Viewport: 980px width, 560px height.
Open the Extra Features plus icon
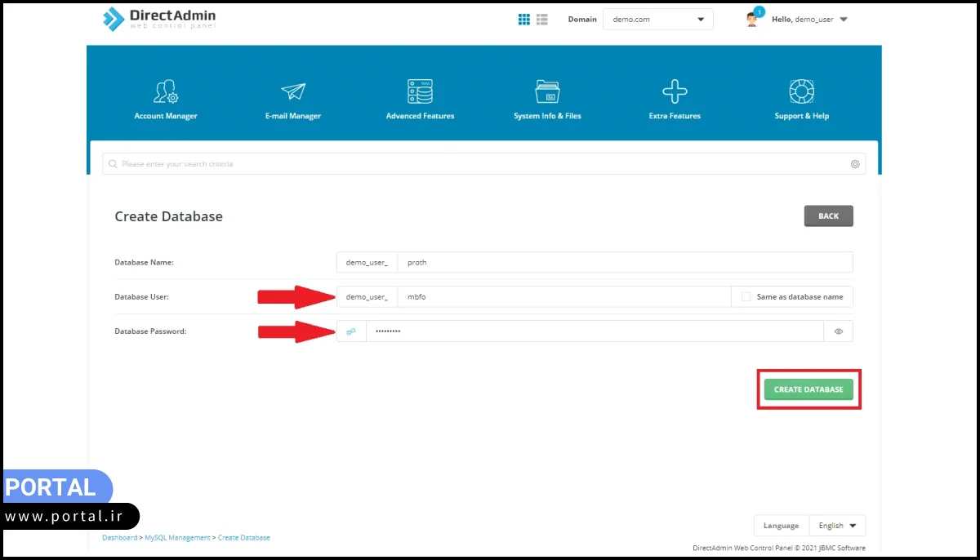point(675,91)
